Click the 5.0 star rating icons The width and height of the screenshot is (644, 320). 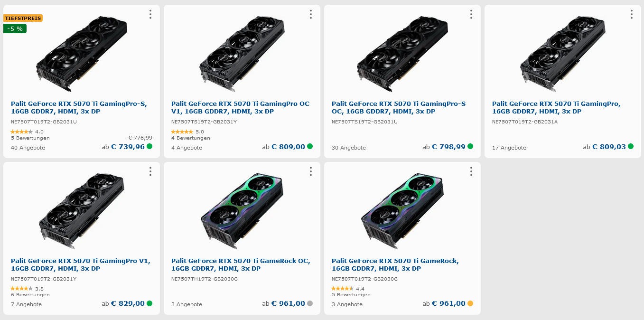coord(182,132)
